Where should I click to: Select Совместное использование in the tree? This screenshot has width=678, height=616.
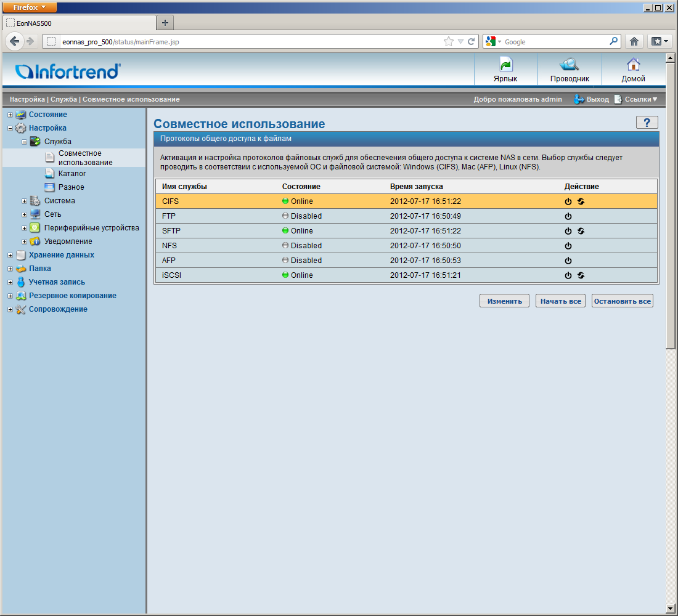85,158
